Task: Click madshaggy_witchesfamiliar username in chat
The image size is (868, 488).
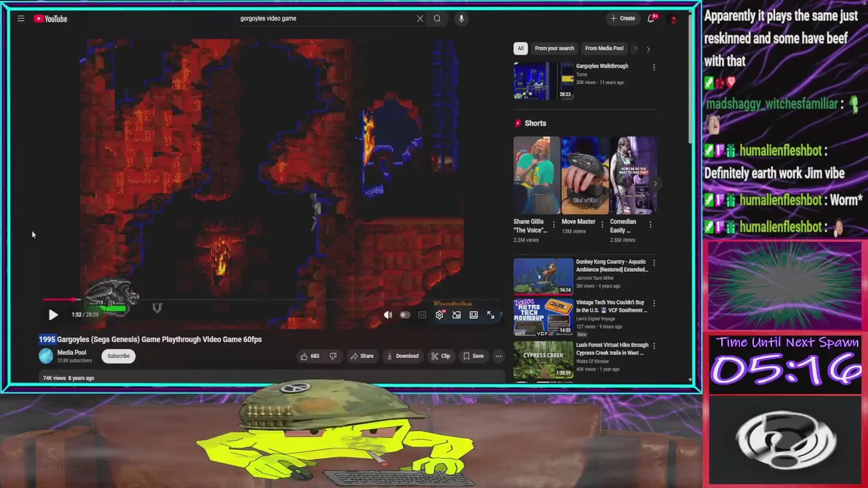Action: 772,104
